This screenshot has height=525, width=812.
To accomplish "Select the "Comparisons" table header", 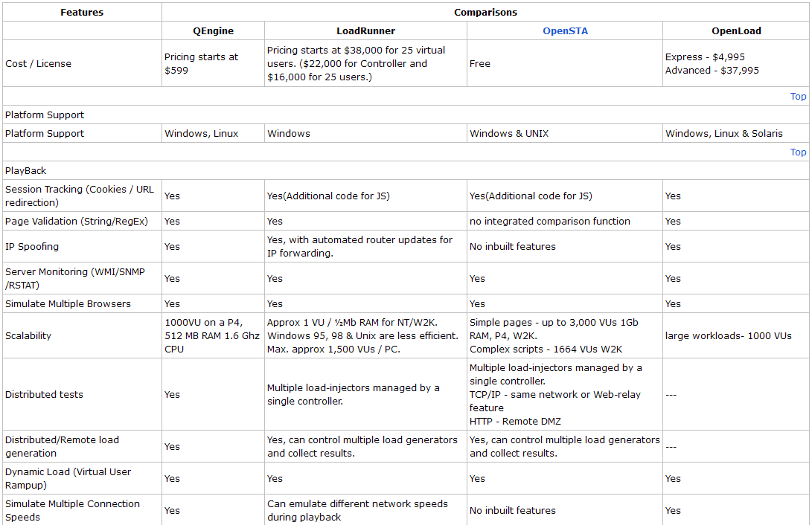I will coord(485,13).
